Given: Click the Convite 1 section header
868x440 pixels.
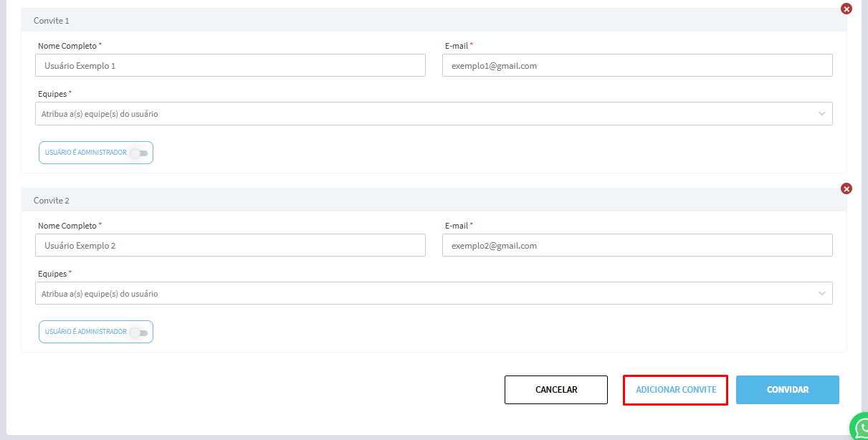Looking at the screenshot, I should (x=52, y=21).
